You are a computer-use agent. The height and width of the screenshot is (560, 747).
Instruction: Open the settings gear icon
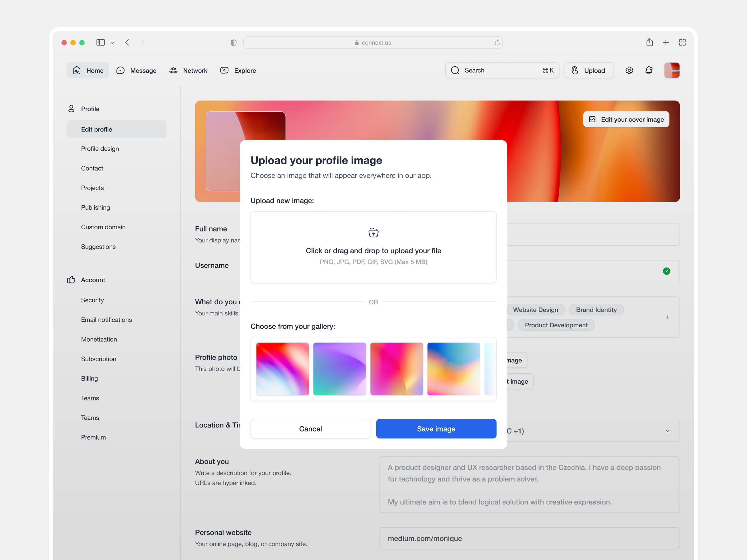click(629, 70)
